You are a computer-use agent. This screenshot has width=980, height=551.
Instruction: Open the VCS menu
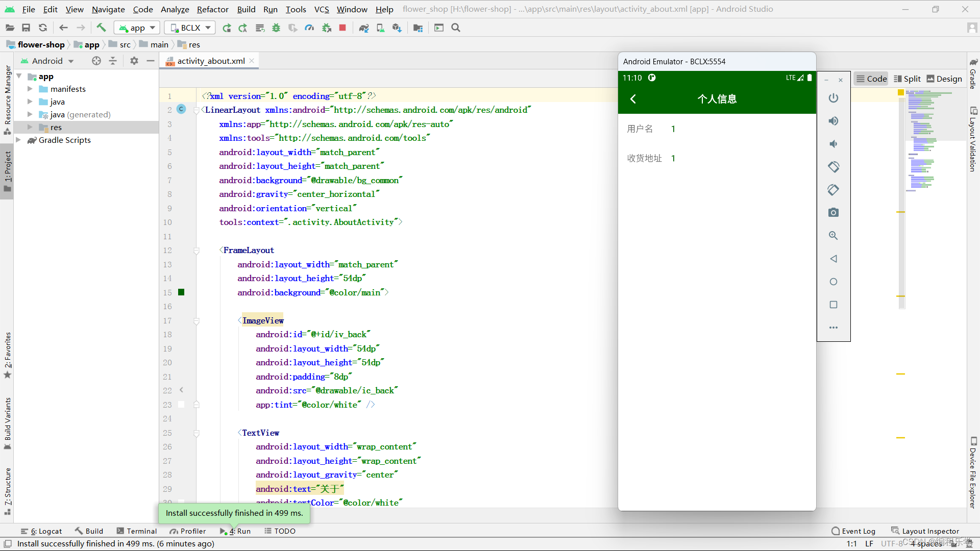(322, 9)
